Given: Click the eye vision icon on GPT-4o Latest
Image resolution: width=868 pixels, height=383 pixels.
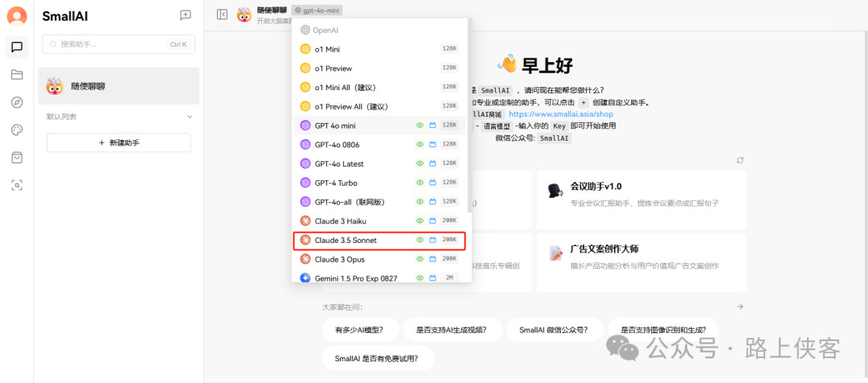Looking at the screenshot, I should 420,163.
